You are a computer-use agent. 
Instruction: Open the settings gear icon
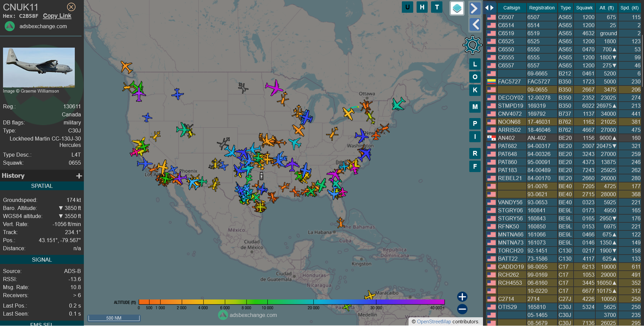[x=472, y=45]
